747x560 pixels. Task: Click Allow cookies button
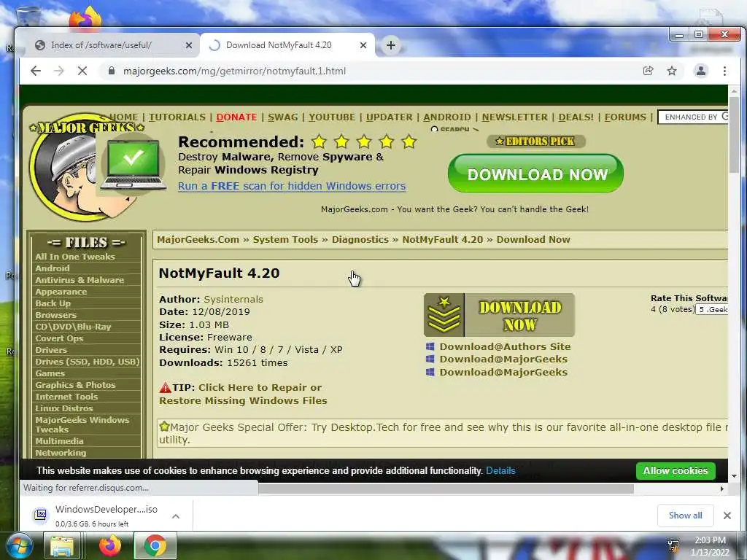676,471
